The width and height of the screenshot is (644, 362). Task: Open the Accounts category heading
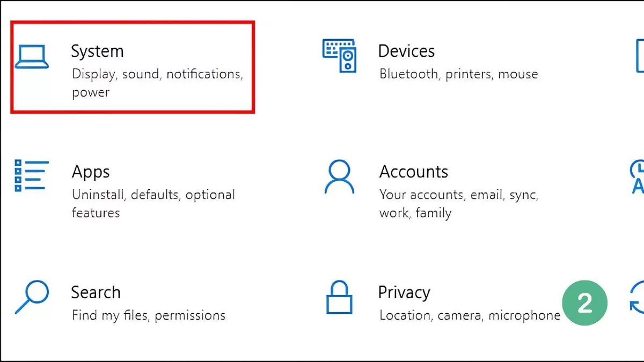(413, 172)
